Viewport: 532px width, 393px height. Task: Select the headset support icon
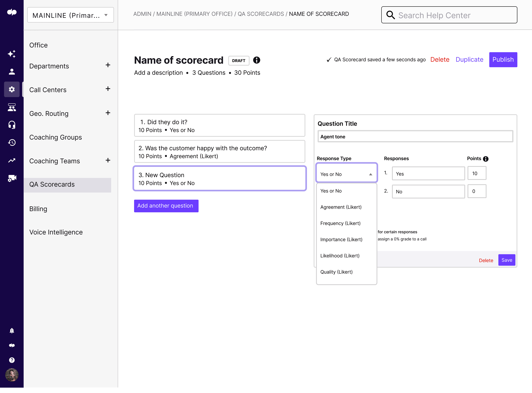[x=12, y=125]
